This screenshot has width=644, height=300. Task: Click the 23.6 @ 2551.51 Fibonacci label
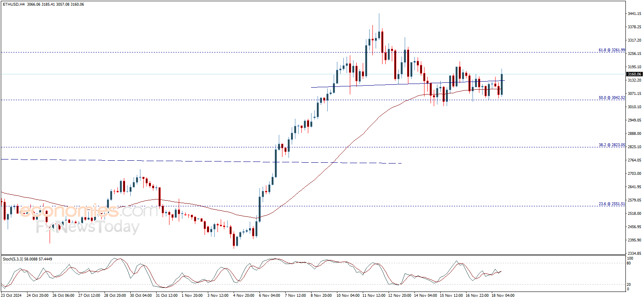(x=611, y=204)
